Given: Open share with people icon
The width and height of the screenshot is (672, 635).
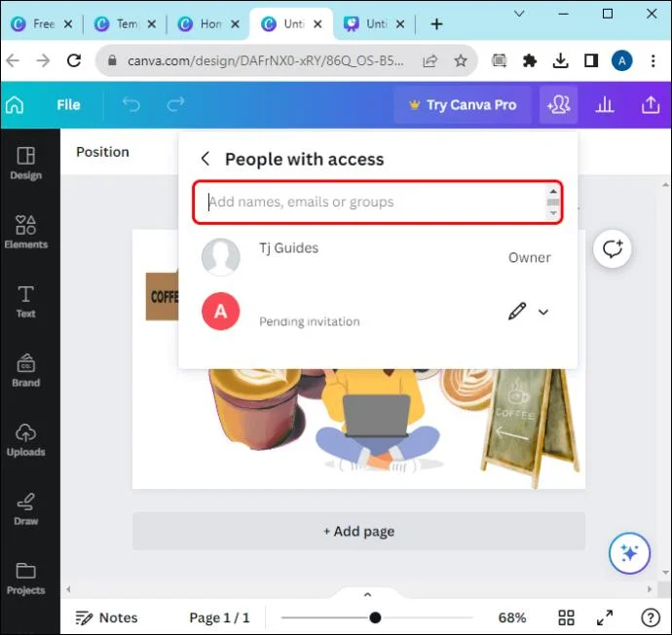Looking at the screenshot, I should click(x=558, y=105).
